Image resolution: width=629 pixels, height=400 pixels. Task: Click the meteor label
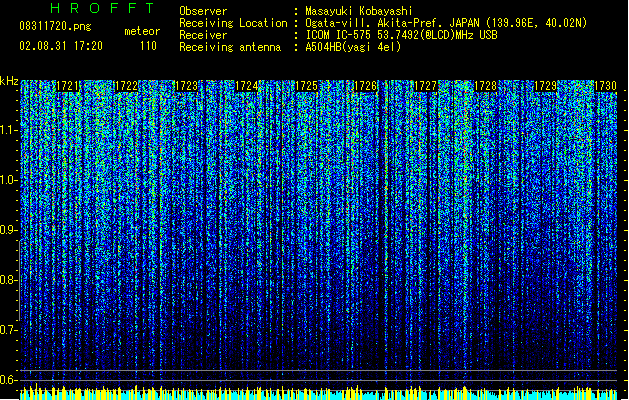[x=142, y=31]
